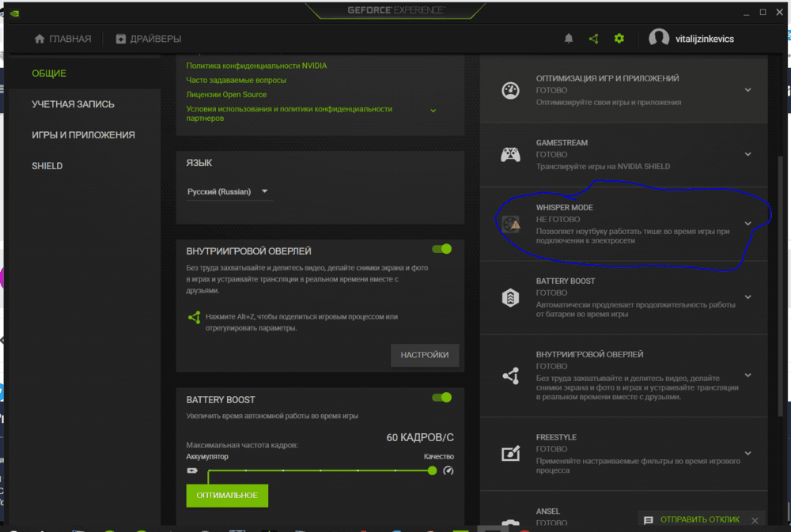Click the game optimization gauge icon
Viewport: 791px width, 532px height.
coord(510,90)
